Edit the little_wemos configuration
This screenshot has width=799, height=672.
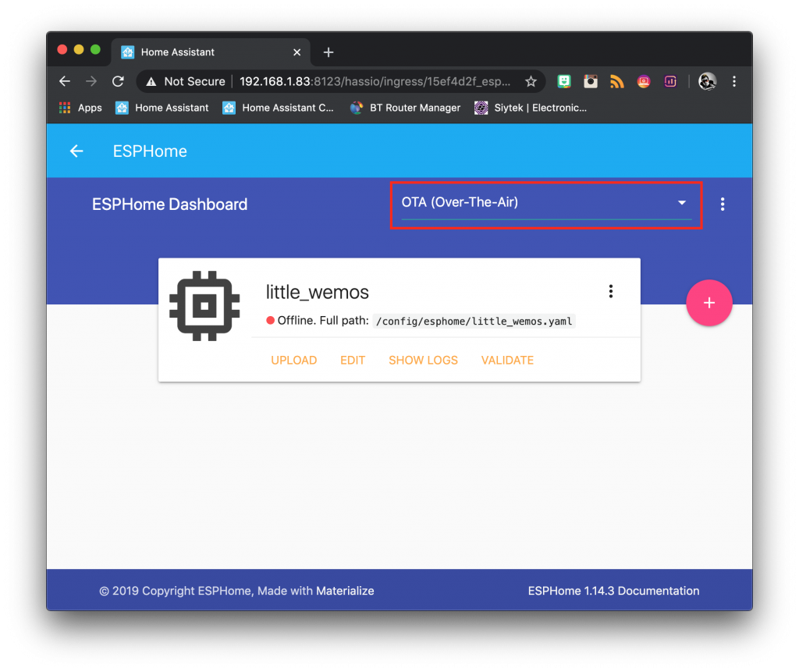[353, 360]
